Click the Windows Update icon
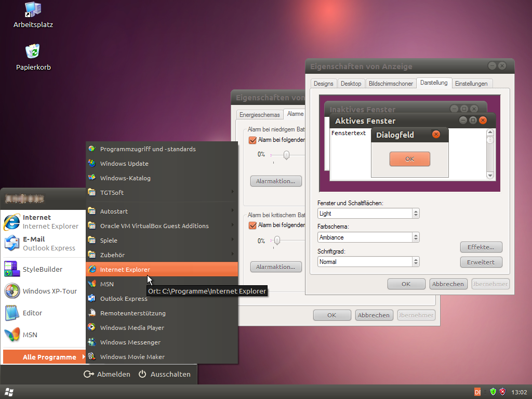 92,163
